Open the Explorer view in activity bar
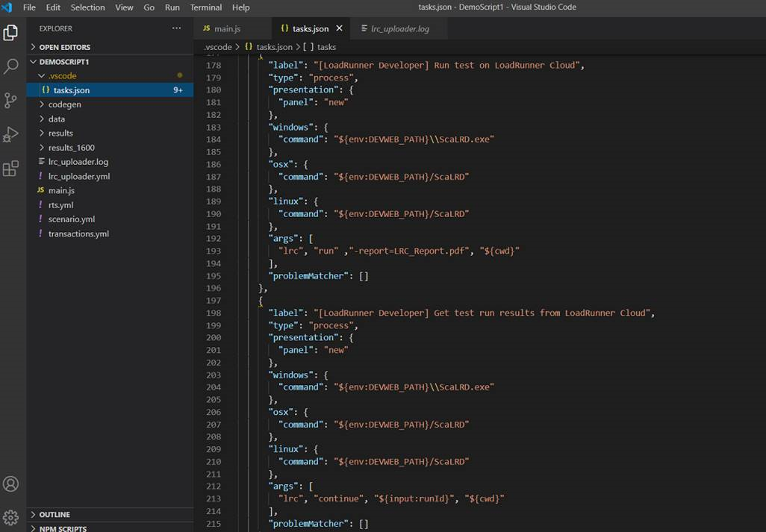Viewport: 766px width, 532px height. coord(11,33)
